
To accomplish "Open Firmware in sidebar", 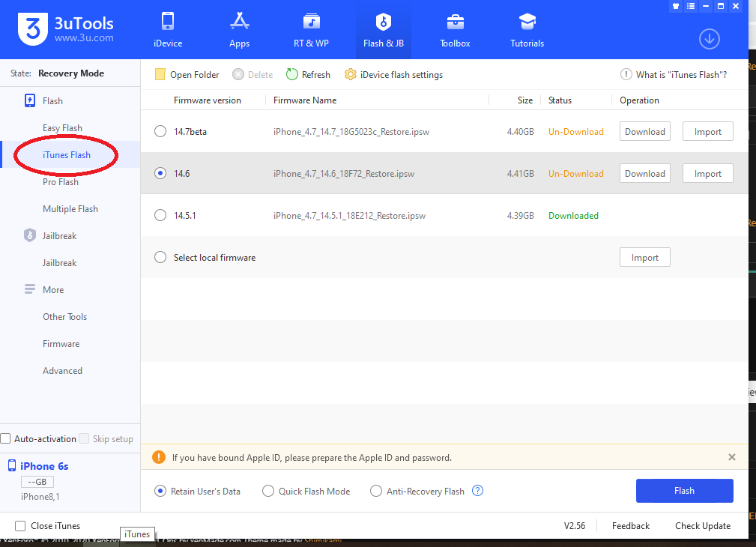I will pyautogui.click(x=61, y=344).
